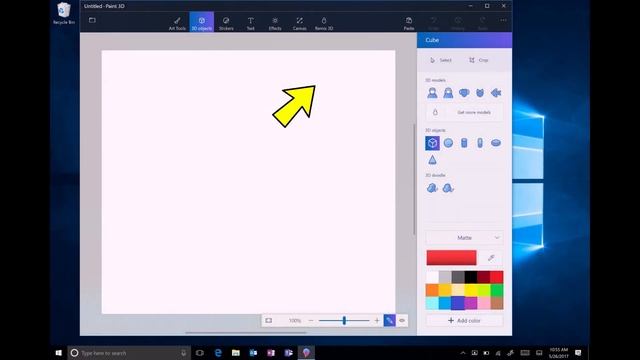Select the Doughnut 3D object
Viewport: 640px width, 360px height.
click(x=496, y=143)
